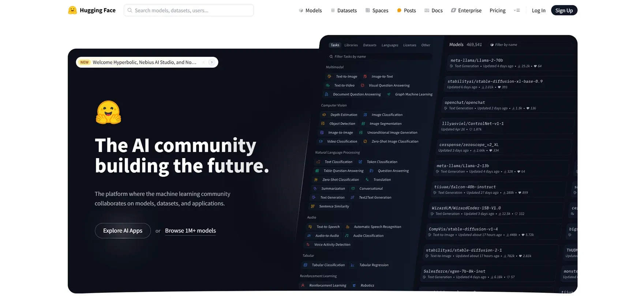Image resolution: width=644 pixels, height=307 pixels.
Task: Open the Posts nav item
Action: [407, 10]
